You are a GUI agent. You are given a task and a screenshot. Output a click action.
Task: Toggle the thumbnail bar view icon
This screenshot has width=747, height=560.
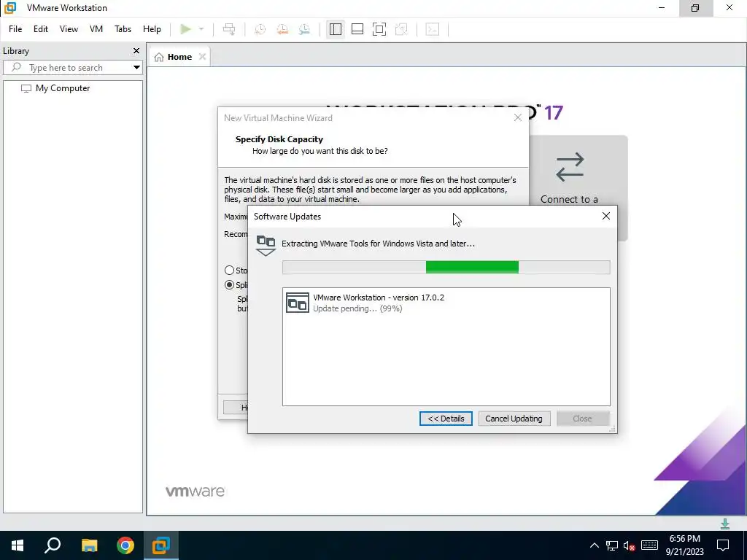(x=357, y=29)
